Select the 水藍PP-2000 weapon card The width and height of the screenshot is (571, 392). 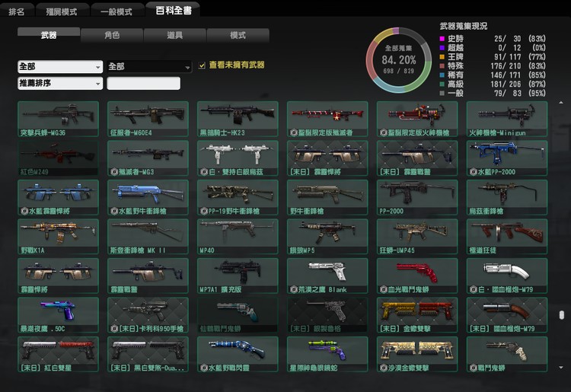click(507, 158)
